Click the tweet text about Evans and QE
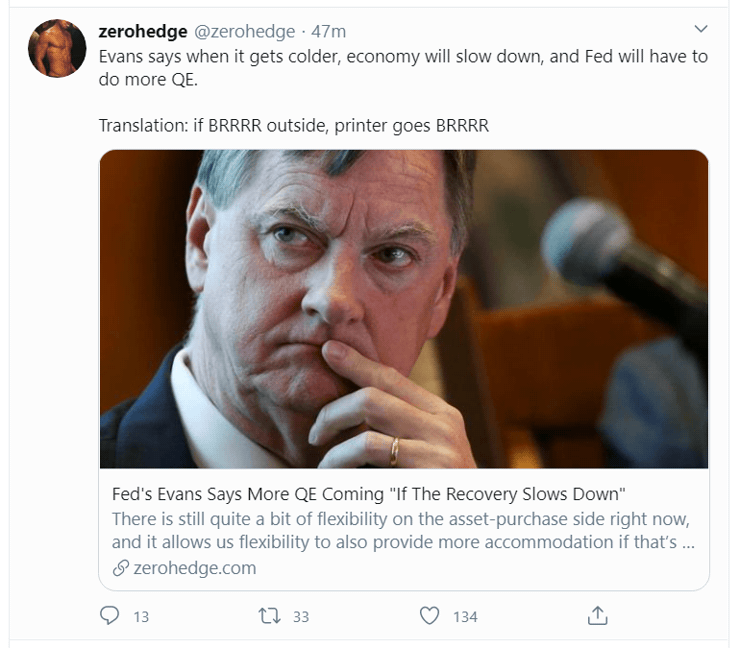This screenshot has height=648, width=740. tap(402, 68)
